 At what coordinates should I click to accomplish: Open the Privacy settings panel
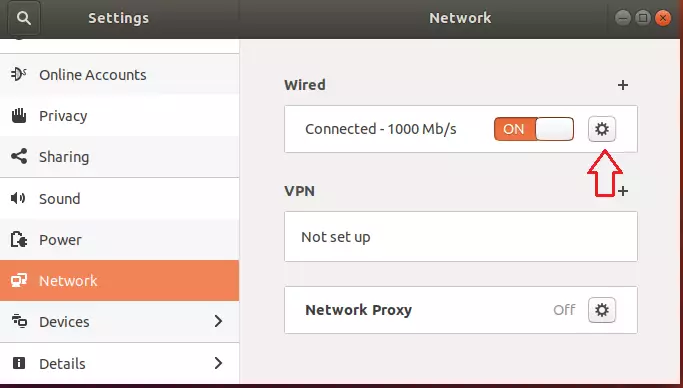[119, 115]
